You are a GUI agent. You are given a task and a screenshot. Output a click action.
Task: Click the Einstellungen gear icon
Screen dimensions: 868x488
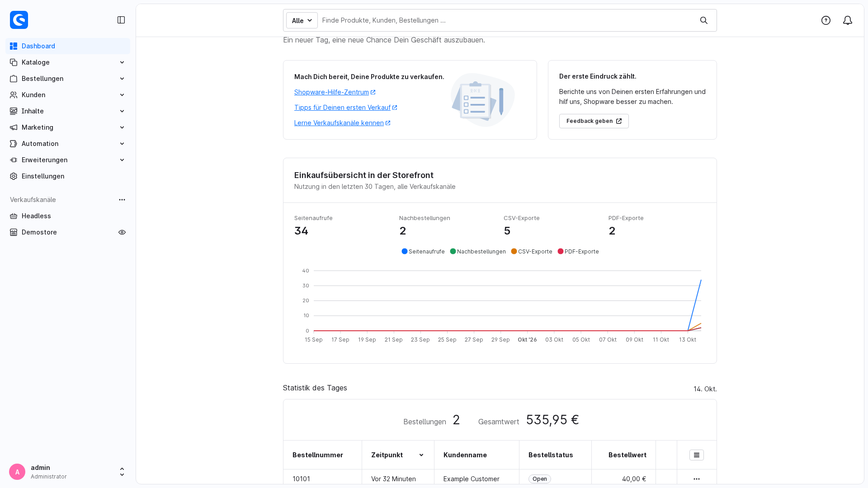click(14, 176)
